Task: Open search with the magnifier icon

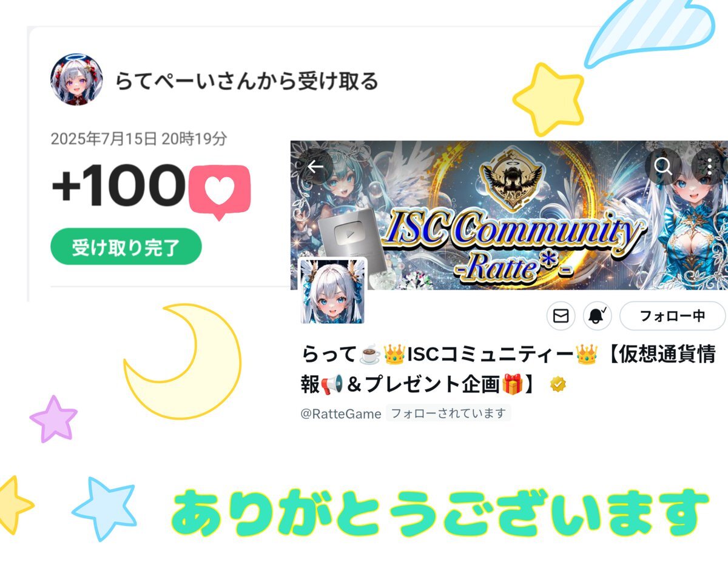Action: [663, 166]
